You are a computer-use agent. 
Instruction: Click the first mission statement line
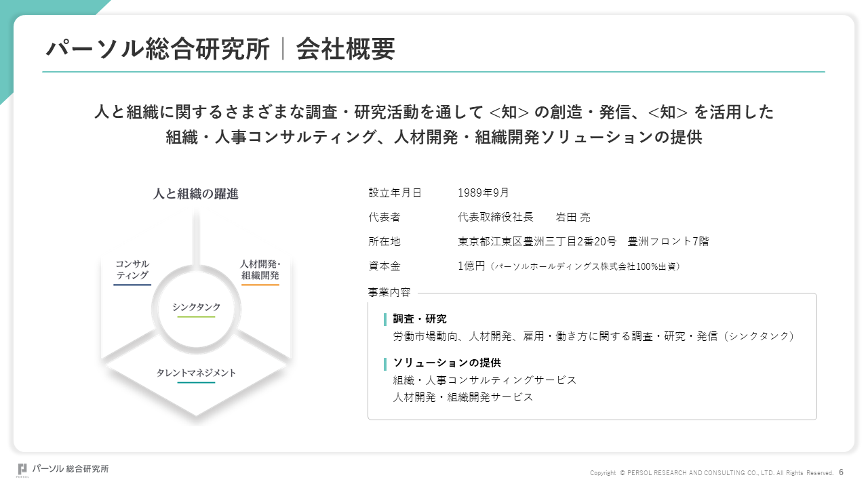[x=434, y=112]
